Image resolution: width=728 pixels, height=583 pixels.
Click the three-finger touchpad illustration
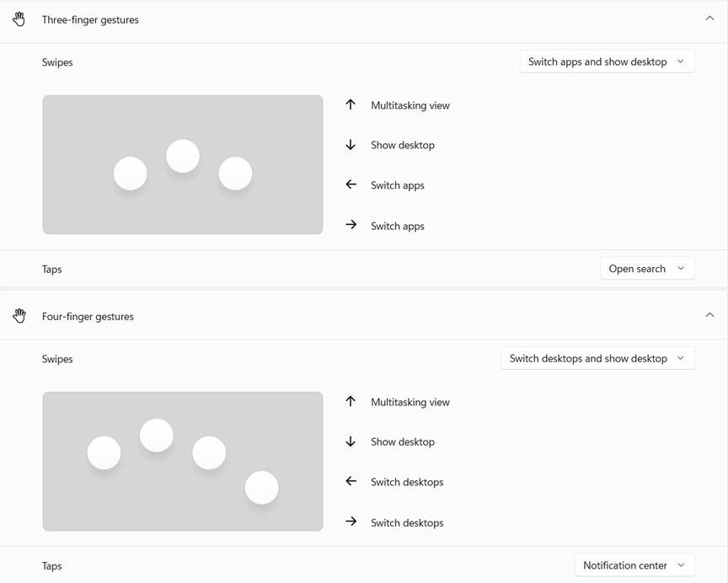(183, 165)
